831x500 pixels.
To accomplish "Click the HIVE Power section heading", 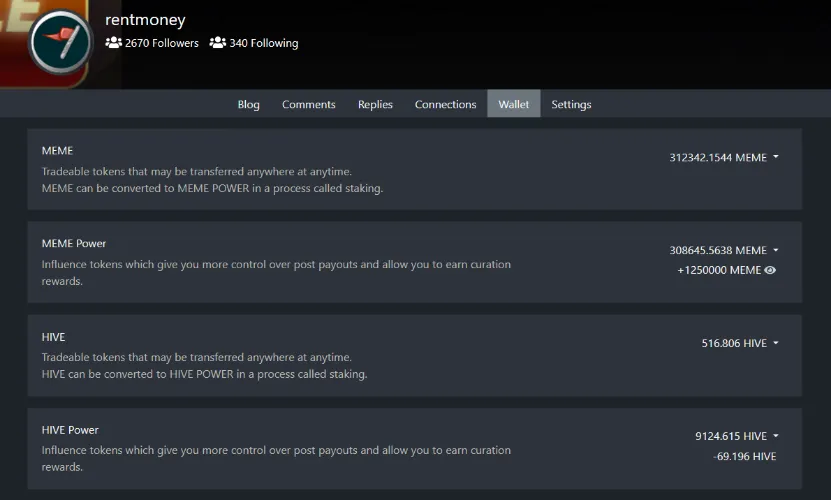I will click(70, 430).
